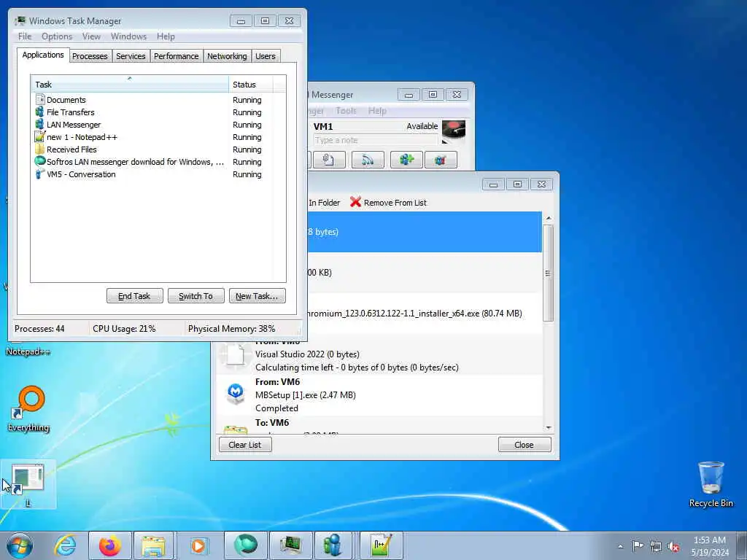Open Firefox from the taskbar
Screen dimensions: 747x560
109,545
